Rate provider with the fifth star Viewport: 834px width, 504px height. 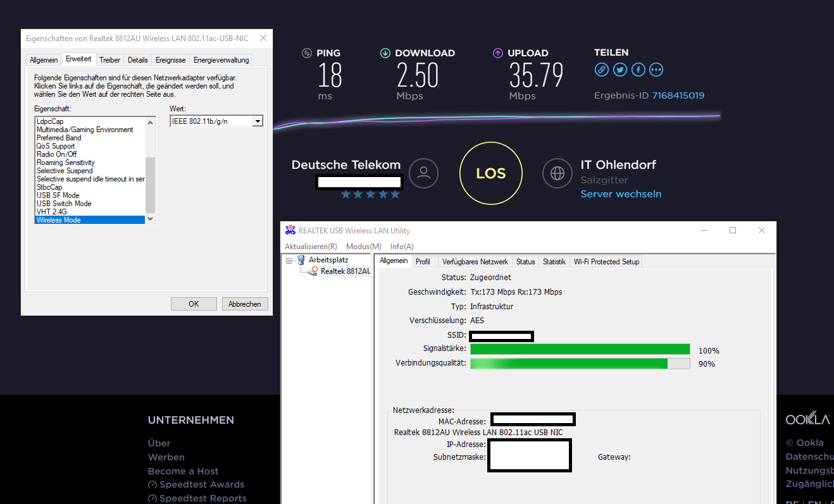click(395, 194)
